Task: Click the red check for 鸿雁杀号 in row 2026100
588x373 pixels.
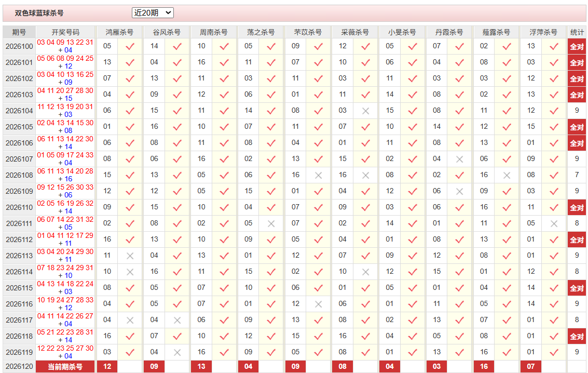Action: [130, 47]
